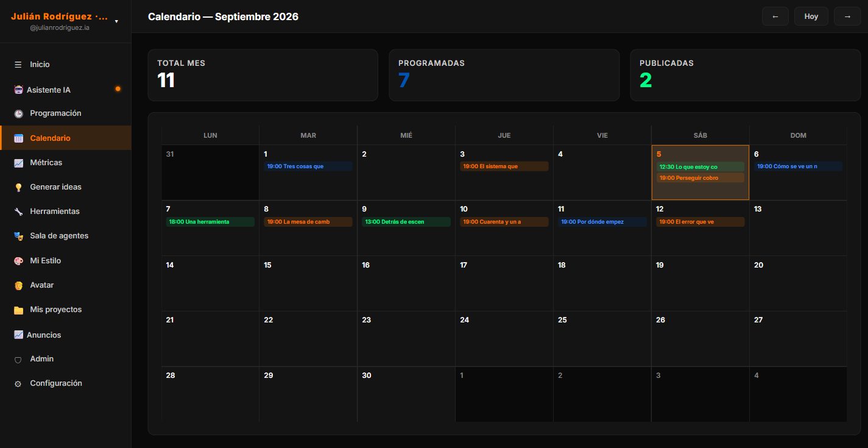Open the Métricas menu item

click(x=66, y=163)
